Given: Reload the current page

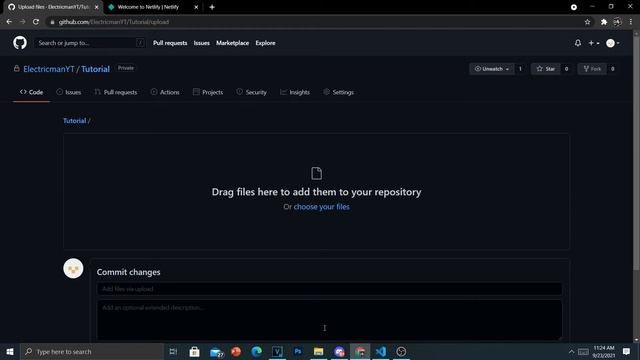Looking at the screenshot, I should 36,22.
